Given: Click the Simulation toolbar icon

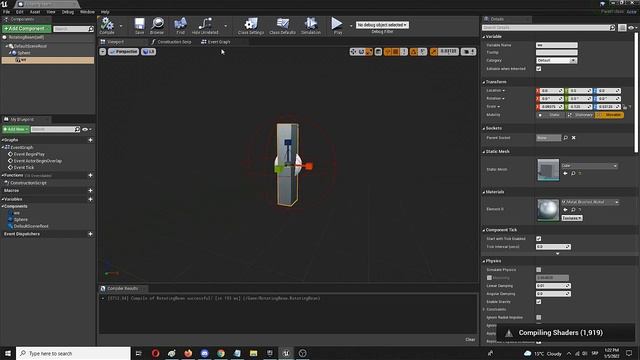Looking at the screenshot, I should coord(311,25).
